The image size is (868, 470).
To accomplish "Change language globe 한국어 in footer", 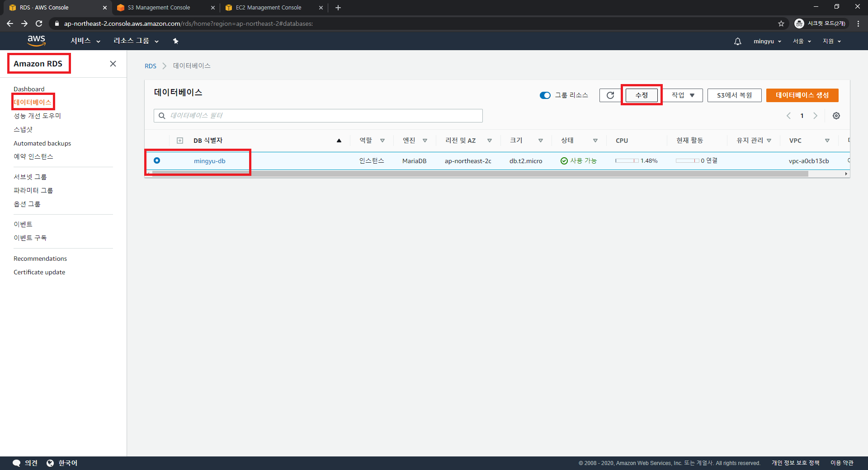I will [62, 463].
